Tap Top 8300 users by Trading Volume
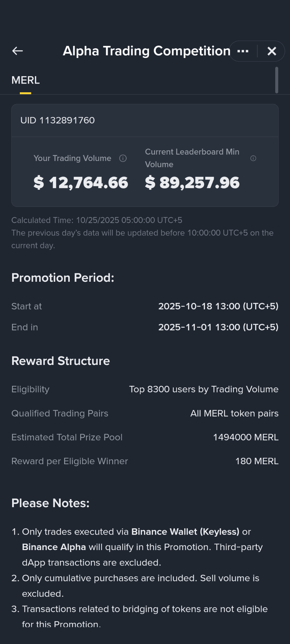The width and height of the screenshot is (290, 644). (x=204, y=389)
